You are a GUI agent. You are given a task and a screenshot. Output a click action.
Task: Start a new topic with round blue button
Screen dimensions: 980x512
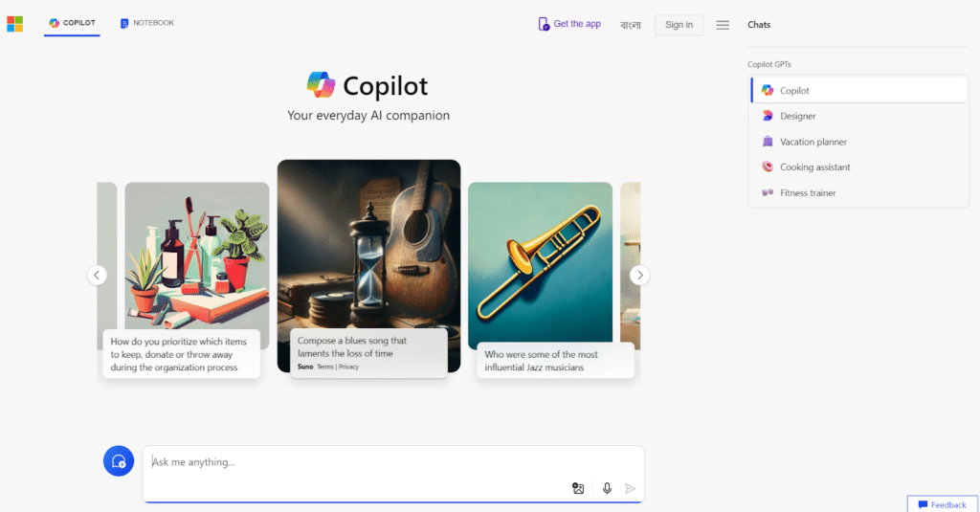point(119,461)
